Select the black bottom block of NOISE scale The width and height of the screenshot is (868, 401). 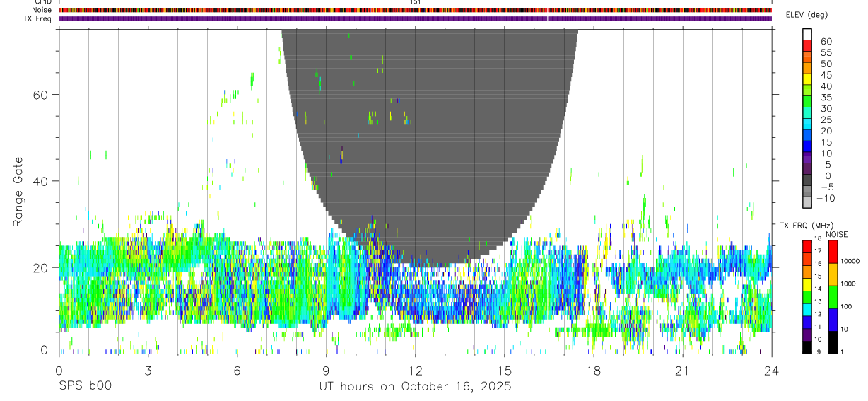coord(833,342)
